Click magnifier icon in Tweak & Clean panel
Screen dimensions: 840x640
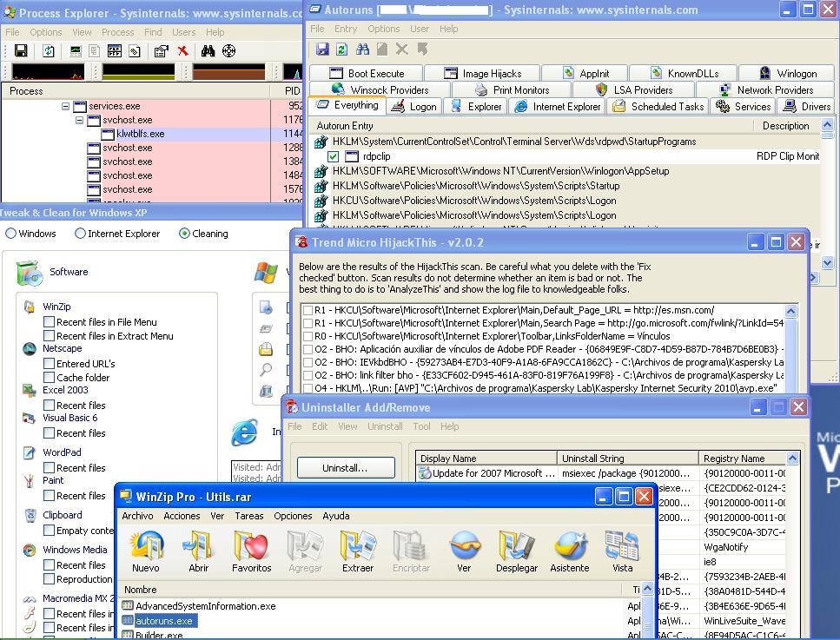pyautogui.click(x=266, y=370)
